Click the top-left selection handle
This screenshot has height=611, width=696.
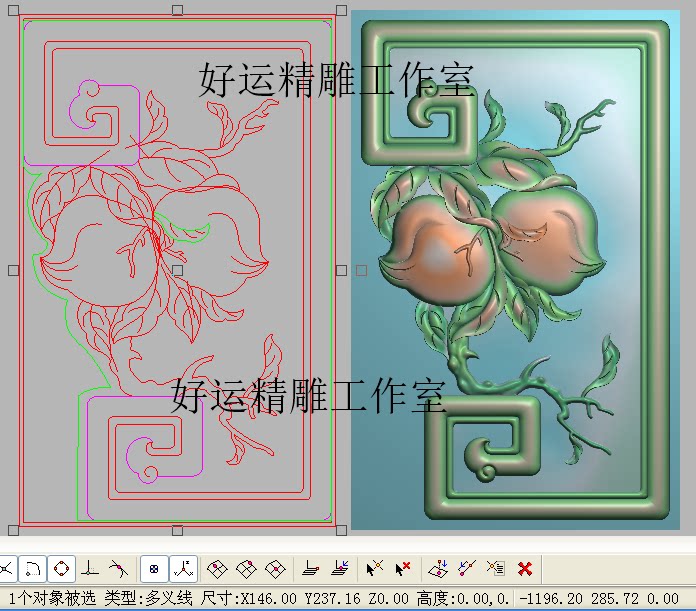14,10
